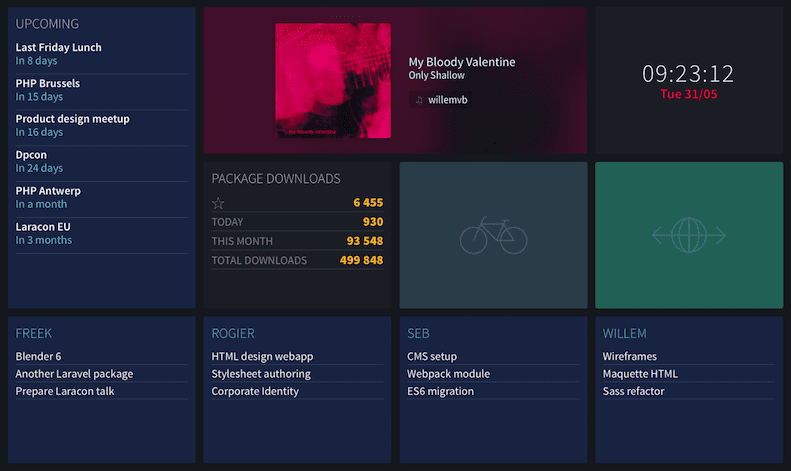Viewport: 791px width, 471px height.
Task: Select the Prepare Laracon talk task
Action: click(x=65, y=391)
